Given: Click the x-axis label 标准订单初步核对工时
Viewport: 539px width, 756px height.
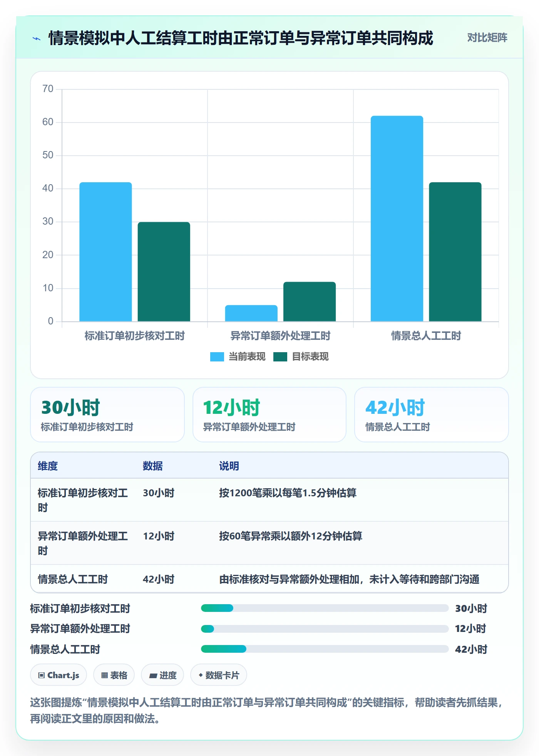Looking at the screenshot, I should 135,336.
